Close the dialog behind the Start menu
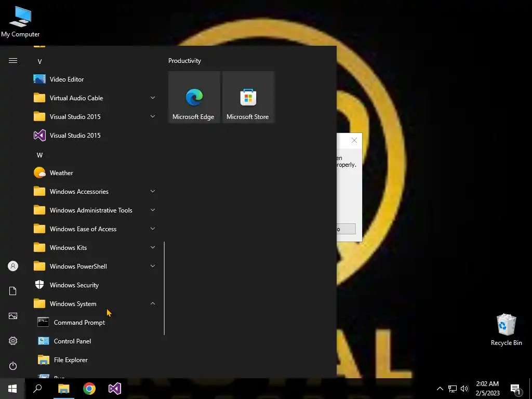Screen dimensions: 532x399 pyautogui.click(x=354, y=140)
